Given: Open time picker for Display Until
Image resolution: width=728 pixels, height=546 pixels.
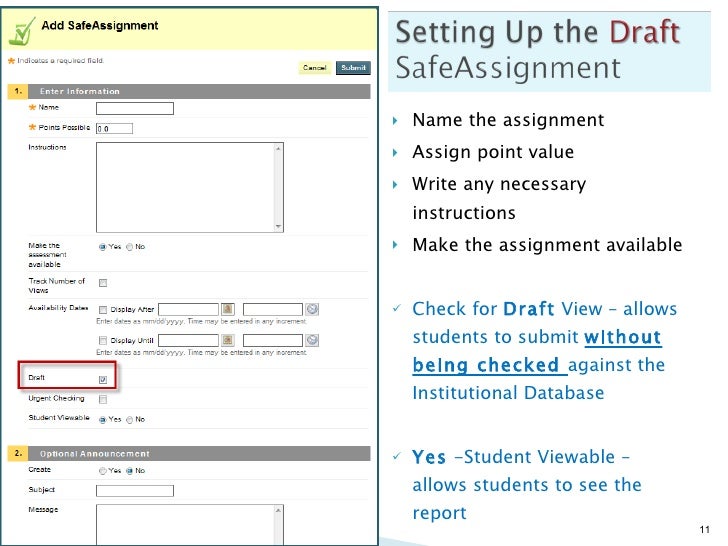Looking at the screenshot, I should [x=312, y=340].
